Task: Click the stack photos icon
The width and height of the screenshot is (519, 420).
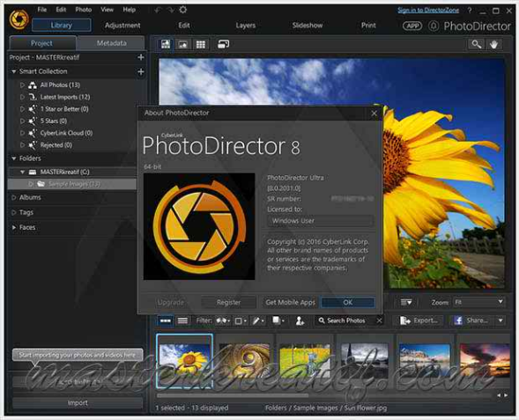Action: [278, 321]
